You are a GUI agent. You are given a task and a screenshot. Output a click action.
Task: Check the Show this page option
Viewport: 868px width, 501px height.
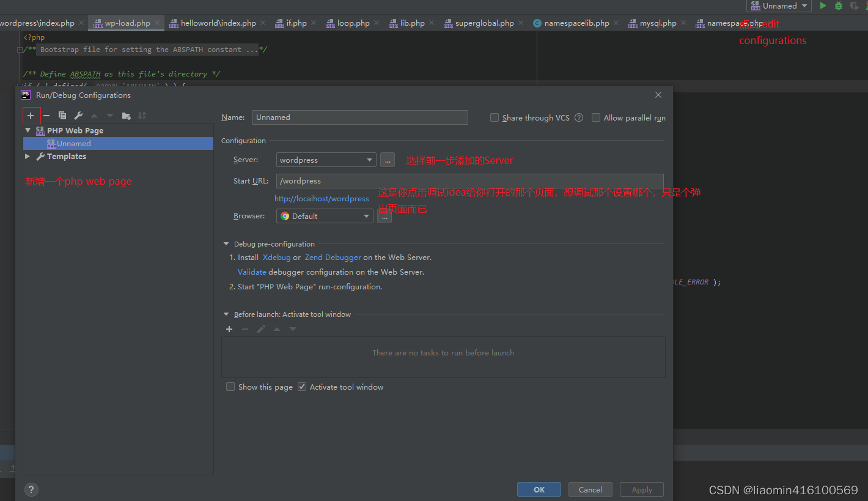pos(230,387)
